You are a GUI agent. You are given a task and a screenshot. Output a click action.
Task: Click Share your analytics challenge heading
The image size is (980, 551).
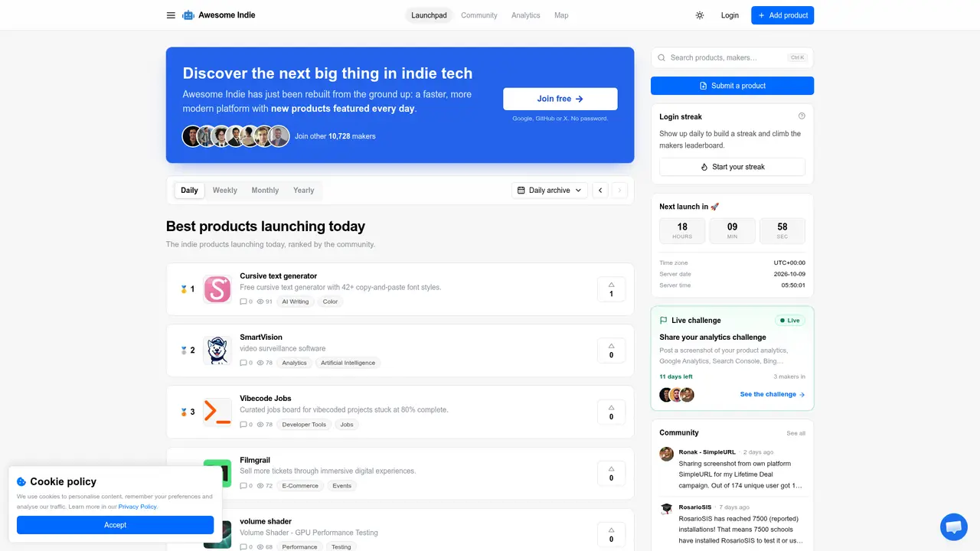713,337
